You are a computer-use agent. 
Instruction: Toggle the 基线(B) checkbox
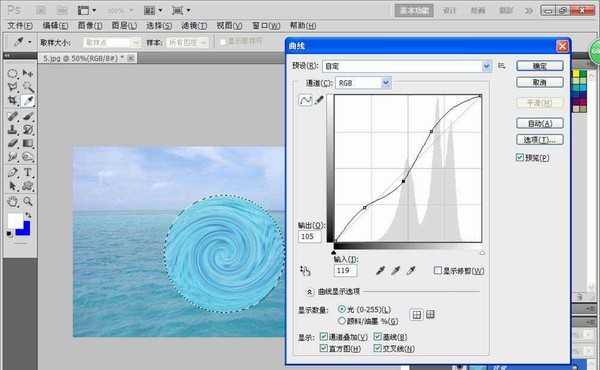(378, 336)
